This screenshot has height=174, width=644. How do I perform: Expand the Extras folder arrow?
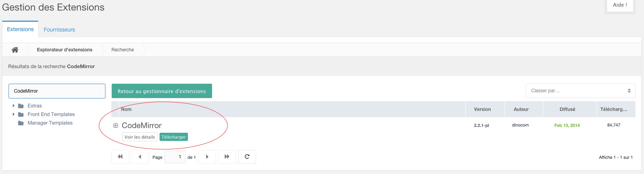click(14, 105)
